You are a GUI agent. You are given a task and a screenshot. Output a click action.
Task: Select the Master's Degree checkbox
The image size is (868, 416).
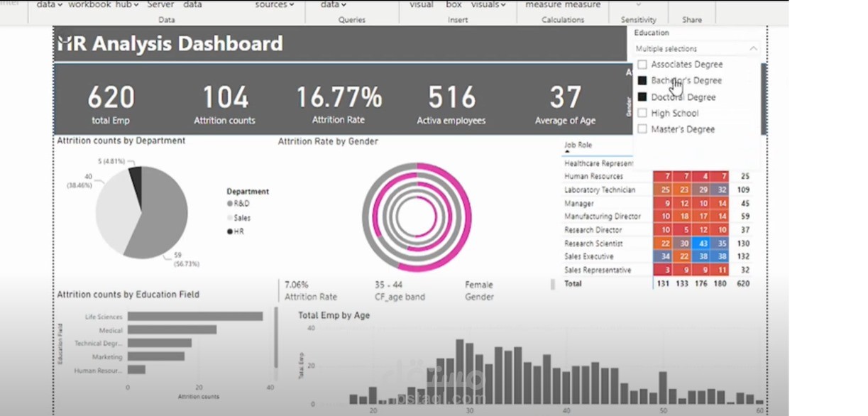tap(642, 129)
